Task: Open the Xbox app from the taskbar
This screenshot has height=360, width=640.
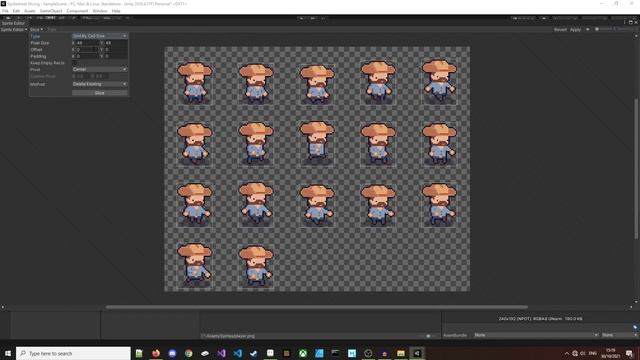Action: click(302, 353)
